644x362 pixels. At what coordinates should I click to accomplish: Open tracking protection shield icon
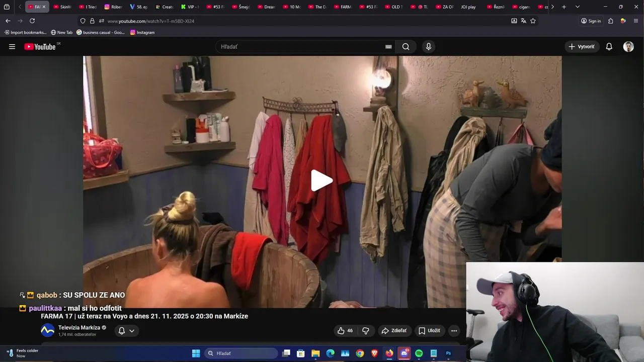(x=83, y=21)
